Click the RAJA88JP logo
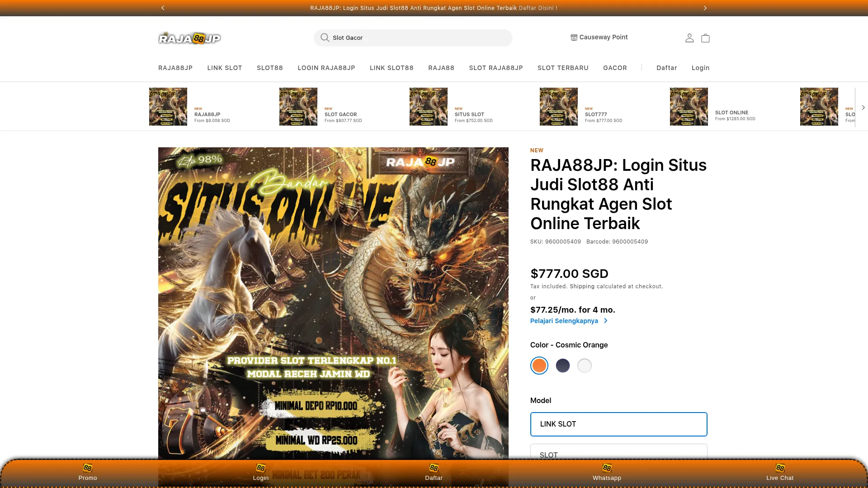868x488 pixels. point(189,38)
